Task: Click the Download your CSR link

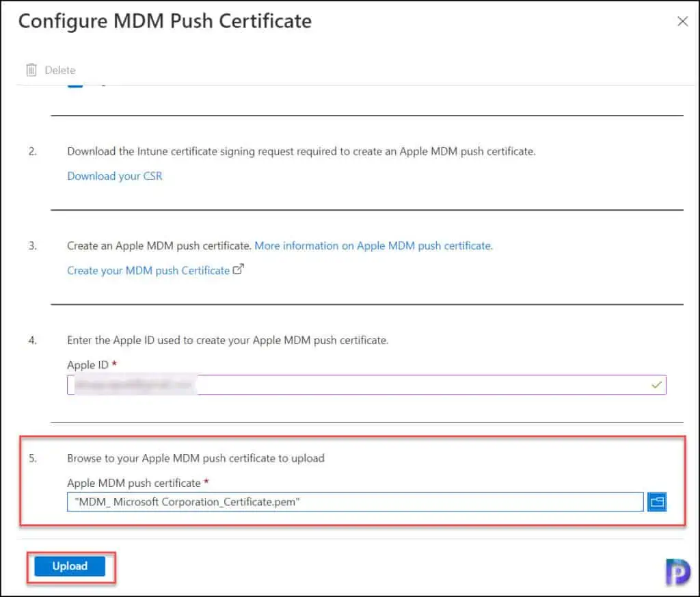Action: (x=115, y=176)
